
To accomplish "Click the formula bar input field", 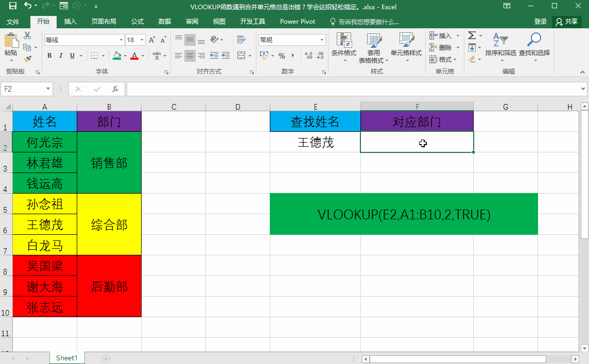I will (x=353, y=89).
